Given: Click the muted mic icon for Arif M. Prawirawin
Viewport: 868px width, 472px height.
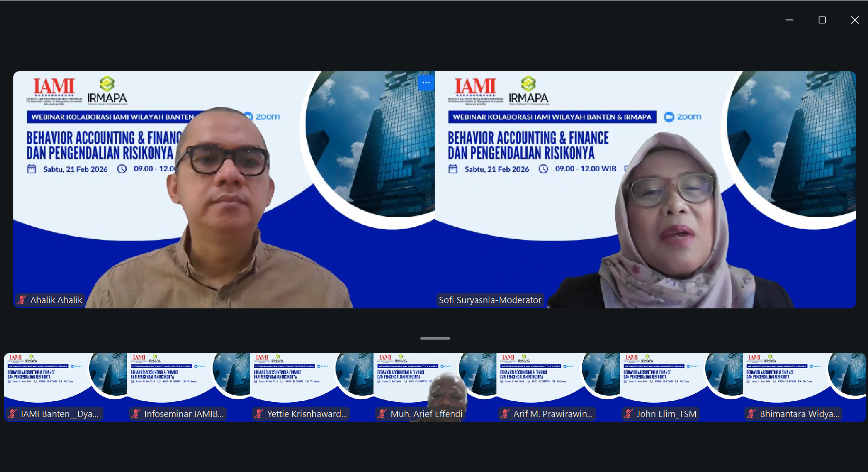Looking at the screenshot, I should pyautogui.click(x=505, y=414).
